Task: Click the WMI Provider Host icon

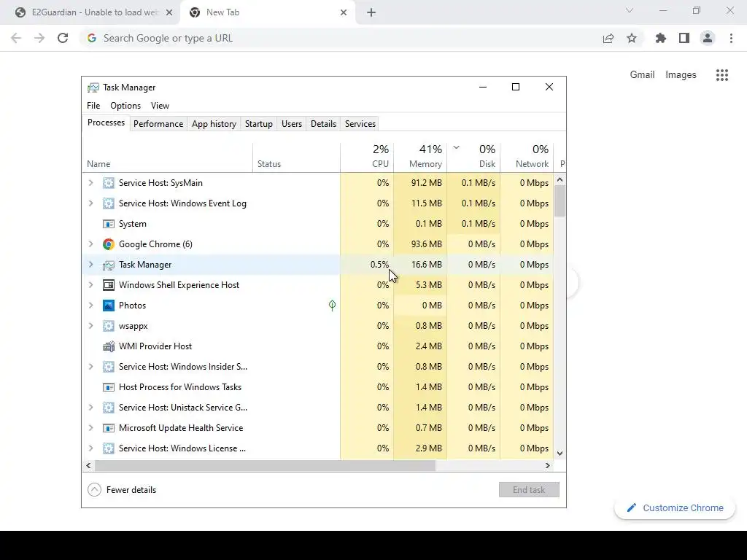Action: pos(109,346)
